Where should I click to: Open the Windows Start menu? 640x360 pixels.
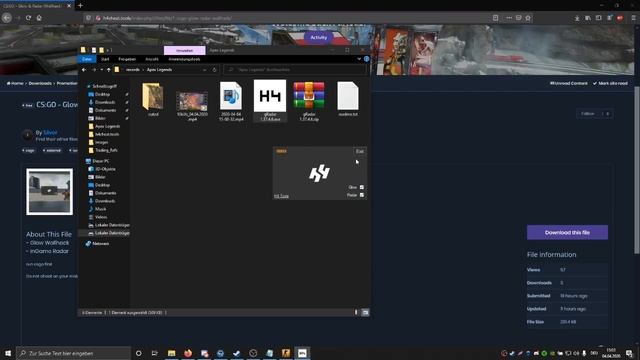coord(8,353)
